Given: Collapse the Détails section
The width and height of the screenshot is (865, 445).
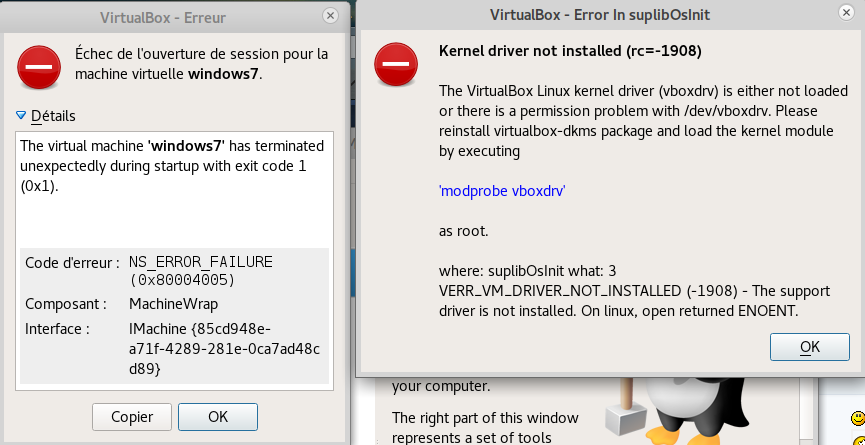Looking at the screenshot, I should tap(24, 116).
